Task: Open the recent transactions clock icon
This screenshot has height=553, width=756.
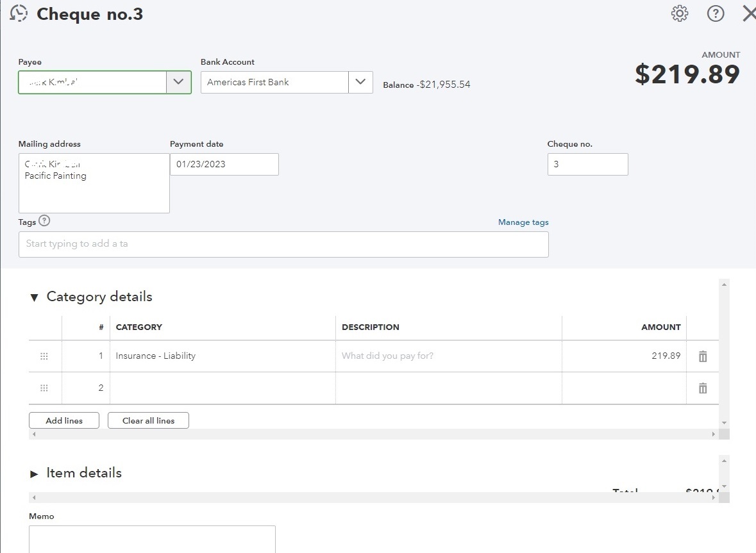Action: tap(19, 14)
